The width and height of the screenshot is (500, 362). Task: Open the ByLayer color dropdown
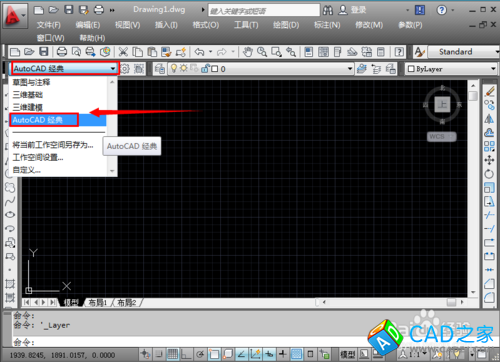pyautogui.click(x=451, y=69)
